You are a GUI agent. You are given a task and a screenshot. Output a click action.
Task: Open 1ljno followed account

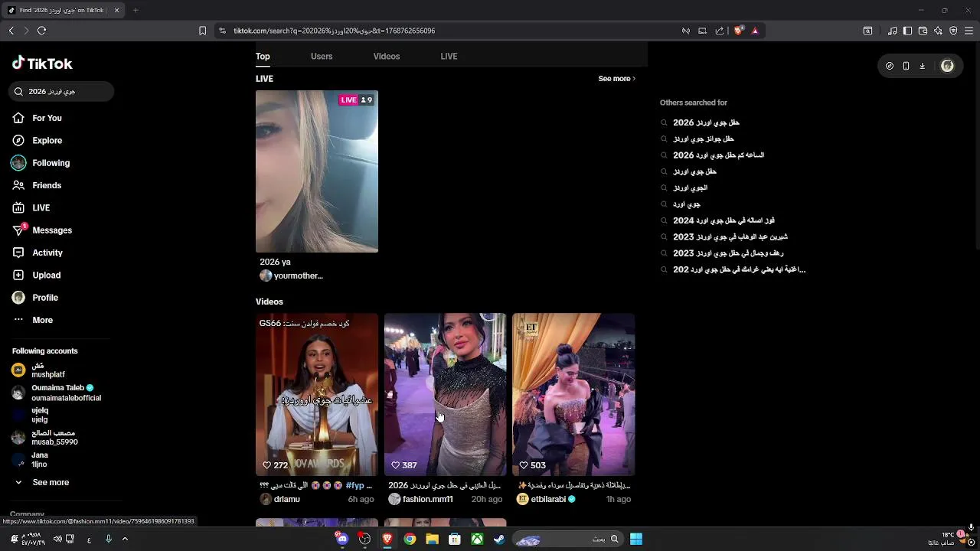(x=31, y=460)
